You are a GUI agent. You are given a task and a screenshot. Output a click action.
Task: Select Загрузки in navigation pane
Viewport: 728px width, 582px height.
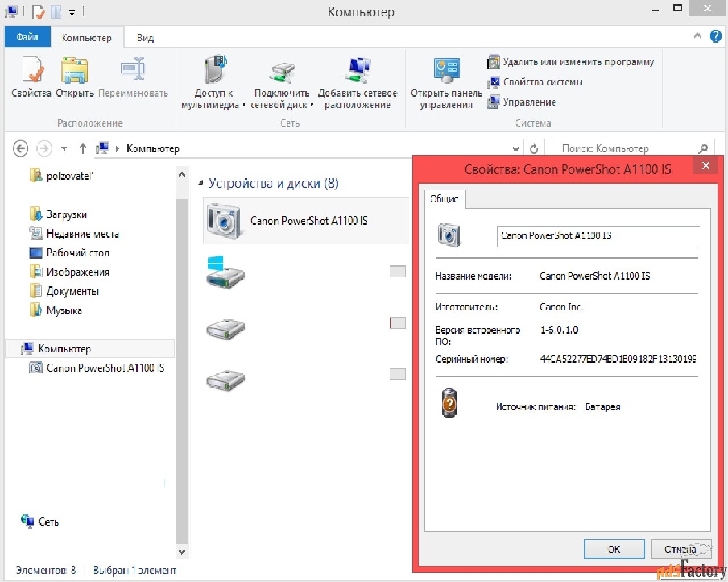[58, 214]
